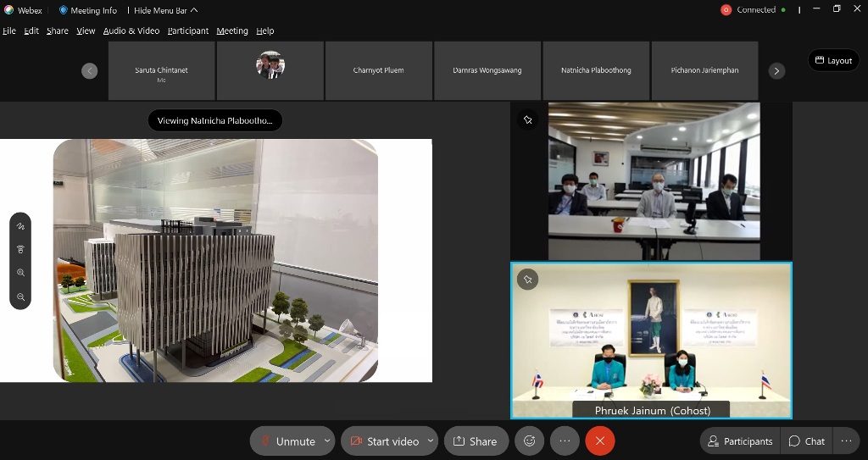Toggle the Participants panel
Viewport: 868px width, 460px height.
pos(740,441)
